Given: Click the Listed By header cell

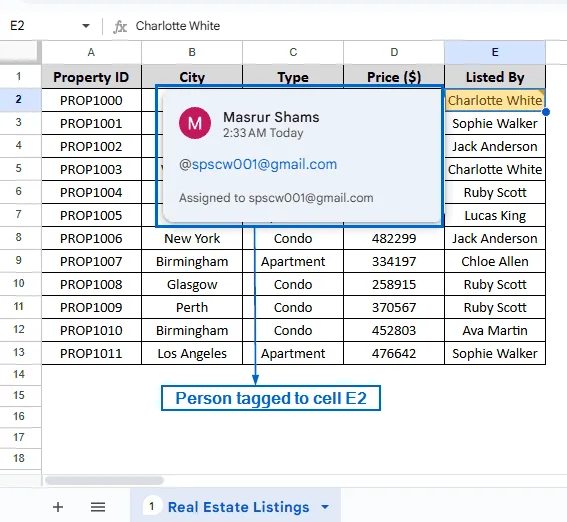Looking at the screenshot, I should 495,77.
